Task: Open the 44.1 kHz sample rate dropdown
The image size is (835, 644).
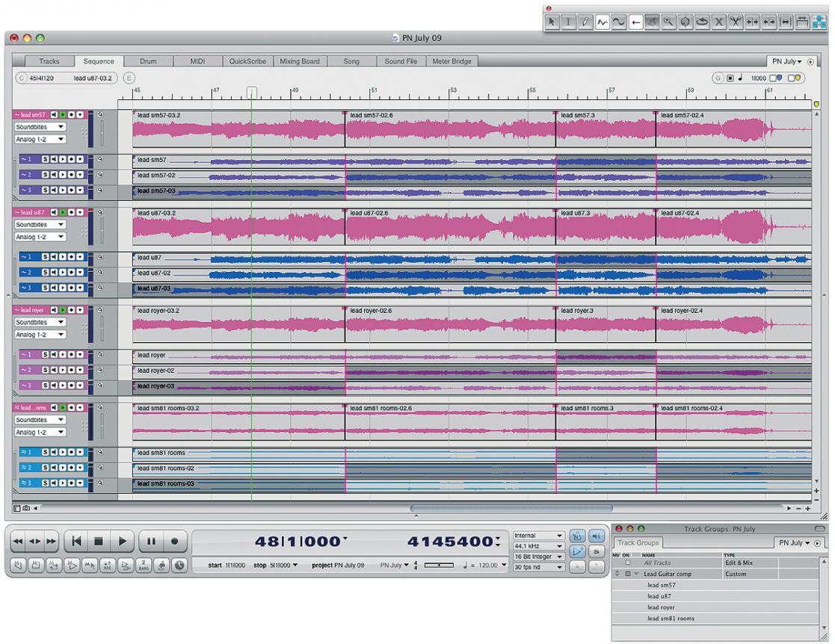Action: point(538,546)
